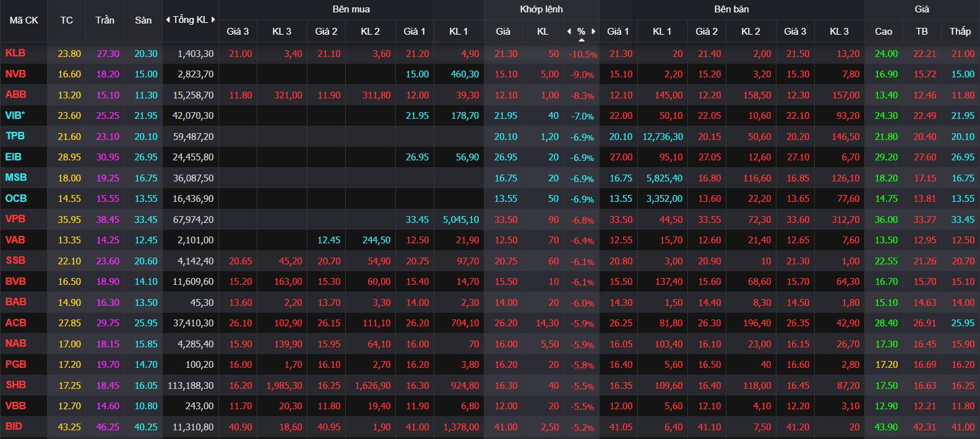Click the left arrow beside the % header
Image resolution: width=980 pixels, height=439 pixels.
click(x=569, y=31)
